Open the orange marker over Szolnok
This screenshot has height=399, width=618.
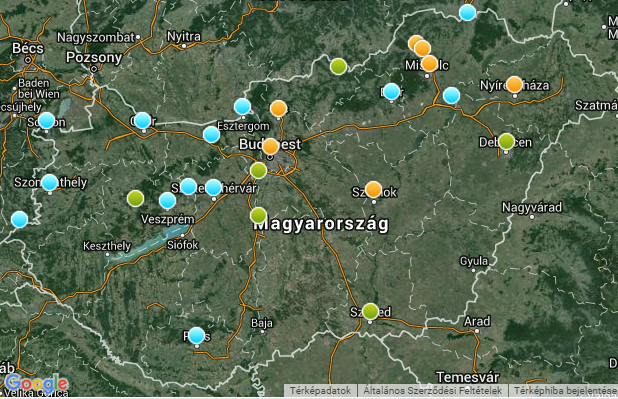pos(373,190)
